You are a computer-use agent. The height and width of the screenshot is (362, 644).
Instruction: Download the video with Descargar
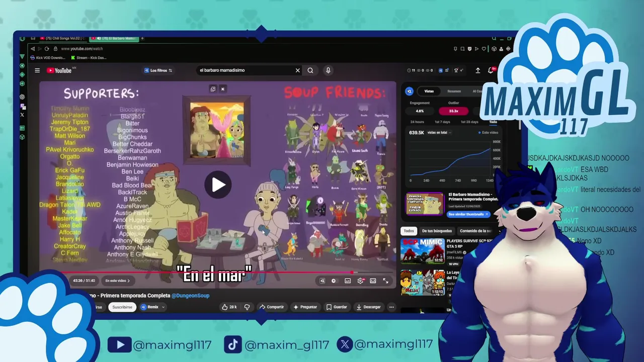click(369, 307)
